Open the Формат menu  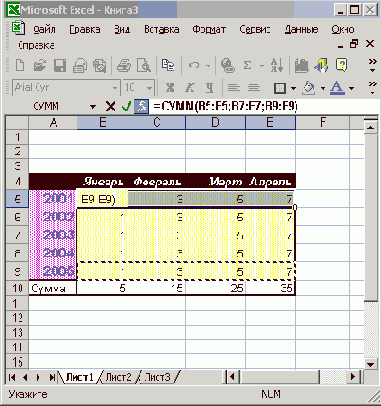(209, 30)
